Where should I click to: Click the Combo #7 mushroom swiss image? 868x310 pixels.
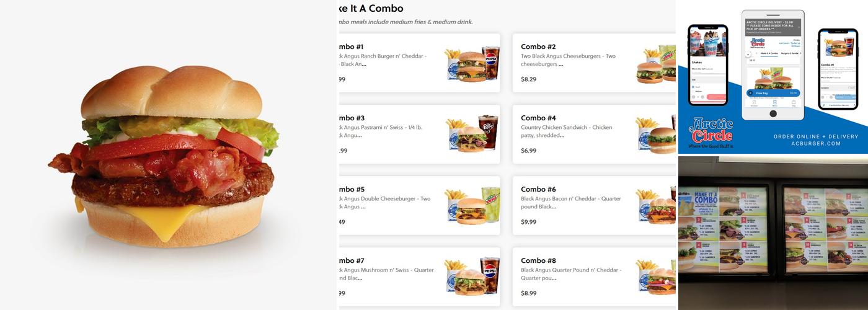click(x=472, y=277)
